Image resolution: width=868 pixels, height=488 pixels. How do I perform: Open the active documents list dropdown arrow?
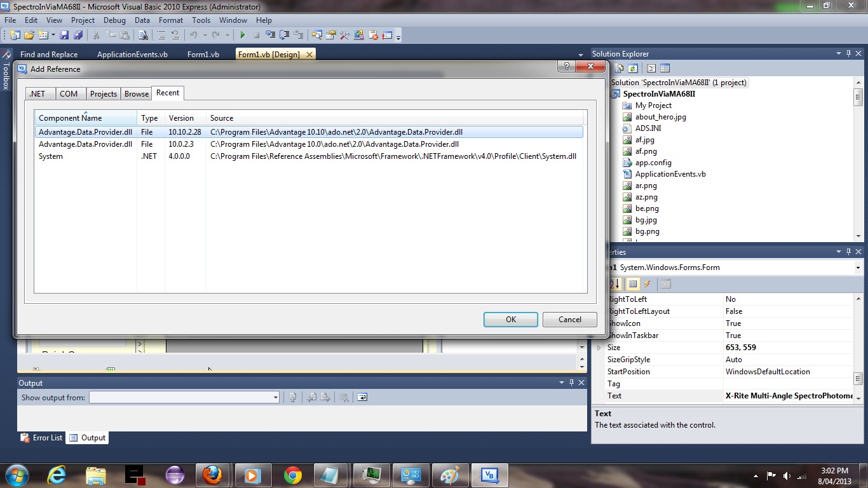tap(580, 55)
